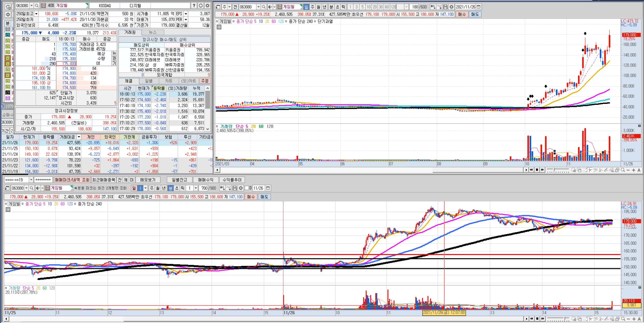Click the speaker icon in upper chart toolbar
The height and width of the screenshot is (323, 644).
click(270, 7)
